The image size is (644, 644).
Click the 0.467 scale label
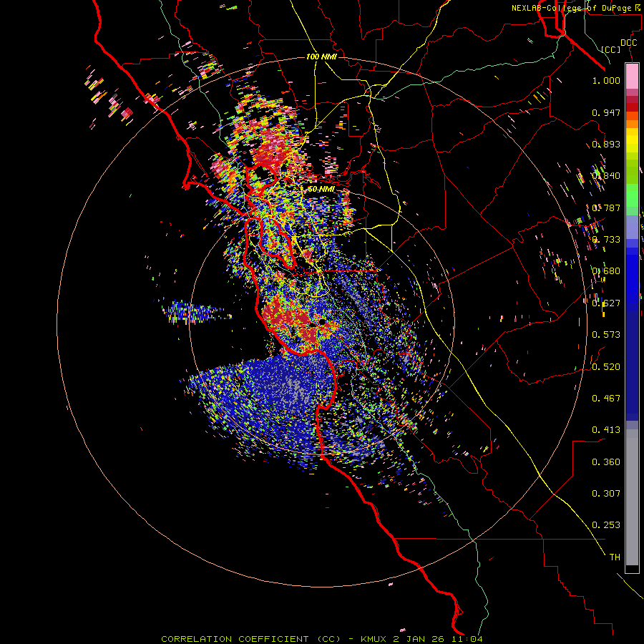pyautogui.click(x=606, y=399)
